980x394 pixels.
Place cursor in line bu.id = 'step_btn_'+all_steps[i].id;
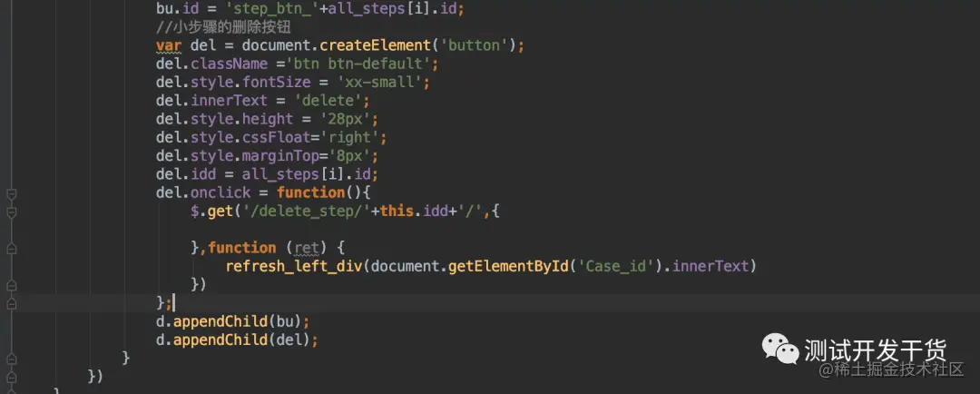[310, 9]
